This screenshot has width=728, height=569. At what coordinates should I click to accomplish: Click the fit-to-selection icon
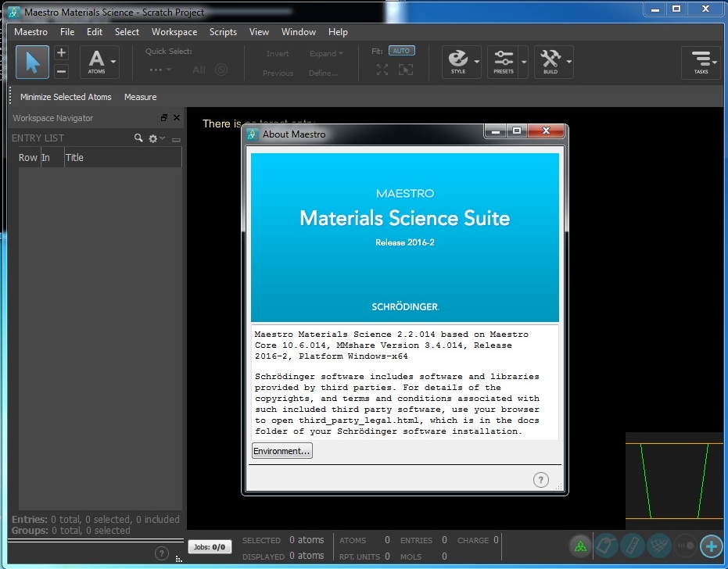tap(406, 70)
